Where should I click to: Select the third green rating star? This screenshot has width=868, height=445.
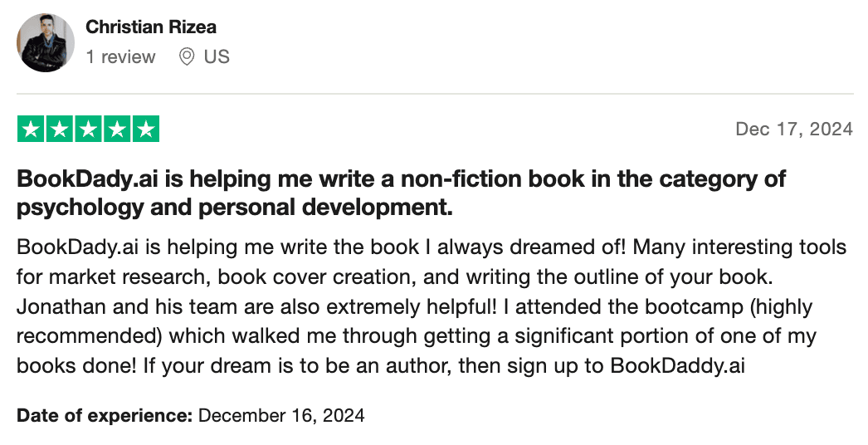88,130
